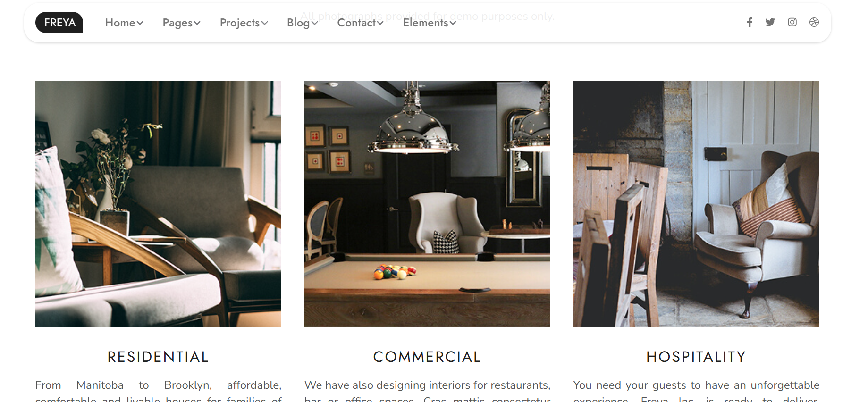Open the Facebook social icon

point(750,22)
